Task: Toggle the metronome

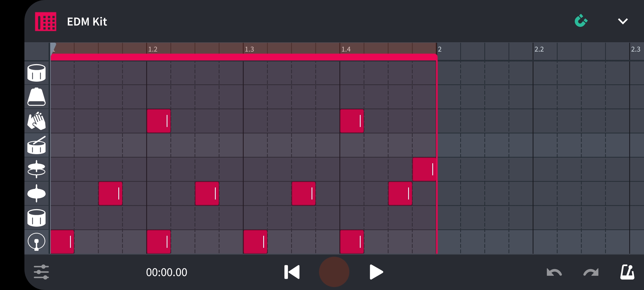Action: [x=627, y=272]
